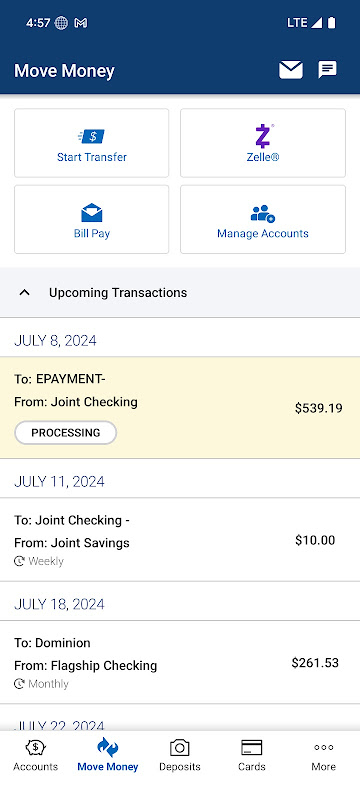Tap the Bill Pay envelope icon
This screenshot has height=800, width=360.
tap(92, 212)
